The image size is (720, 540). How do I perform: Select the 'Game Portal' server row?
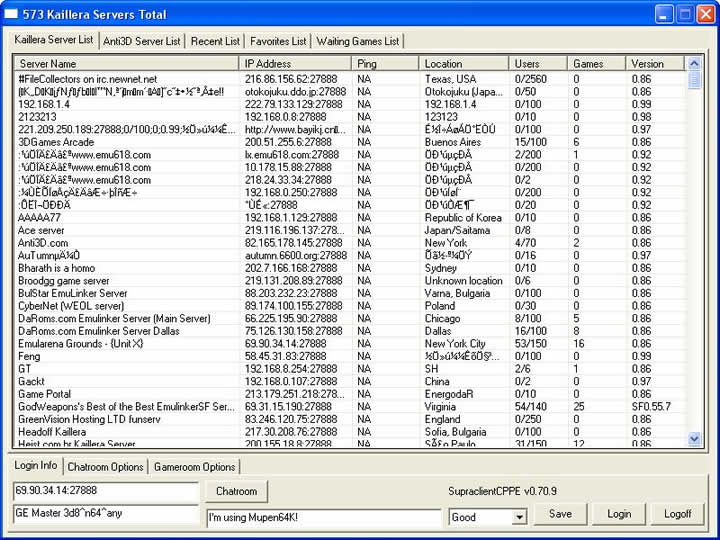[349, 394]
